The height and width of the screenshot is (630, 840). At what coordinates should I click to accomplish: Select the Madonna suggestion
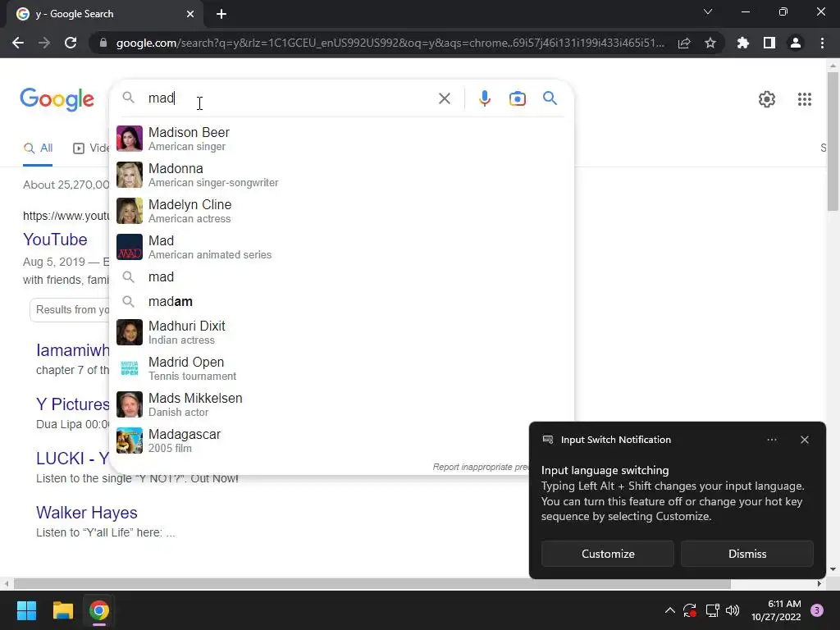[x=341, y=175]
